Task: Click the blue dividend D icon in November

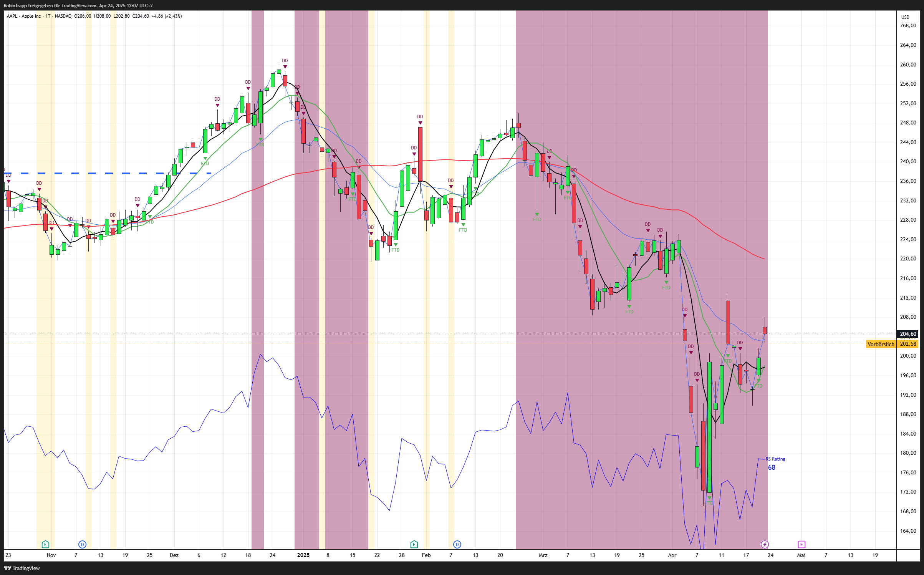Action: [x=82, y=544]
